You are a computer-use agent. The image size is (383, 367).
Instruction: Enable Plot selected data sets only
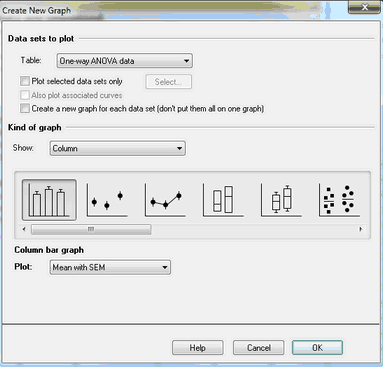point(25,81)
